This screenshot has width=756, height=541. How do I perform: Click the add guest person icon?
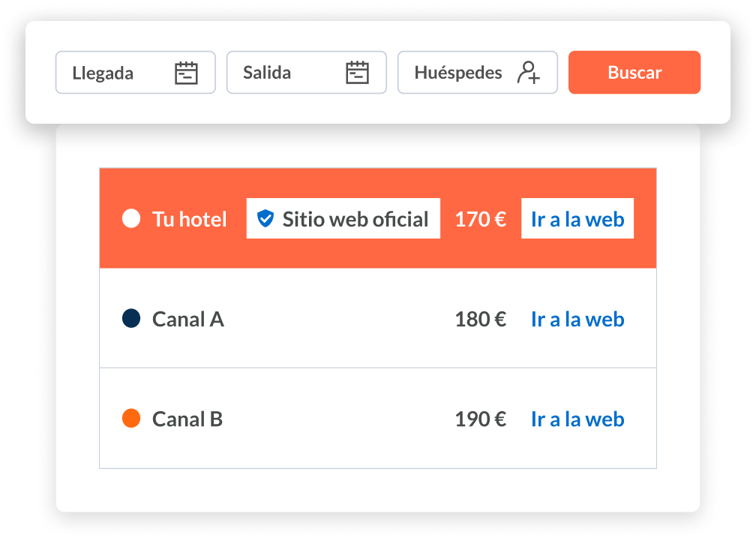pyautogui.click(x=528, y=73)
